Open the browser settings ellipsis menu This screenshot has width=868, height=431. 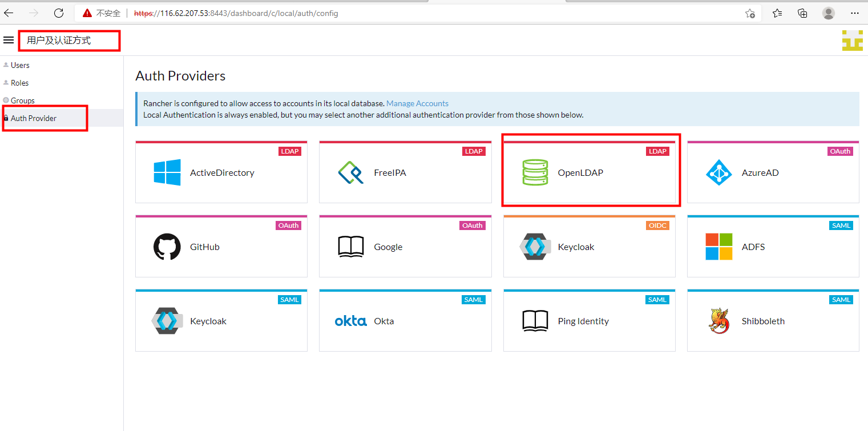[x=854, y=13]
